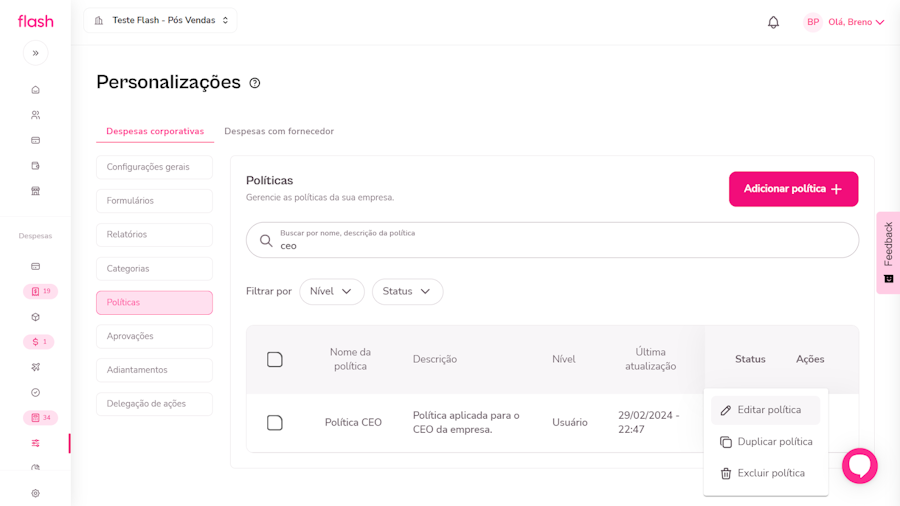Toggle the select-all checkbox in table header
This screenshot has height=506, width=900.
click(275, 360)
